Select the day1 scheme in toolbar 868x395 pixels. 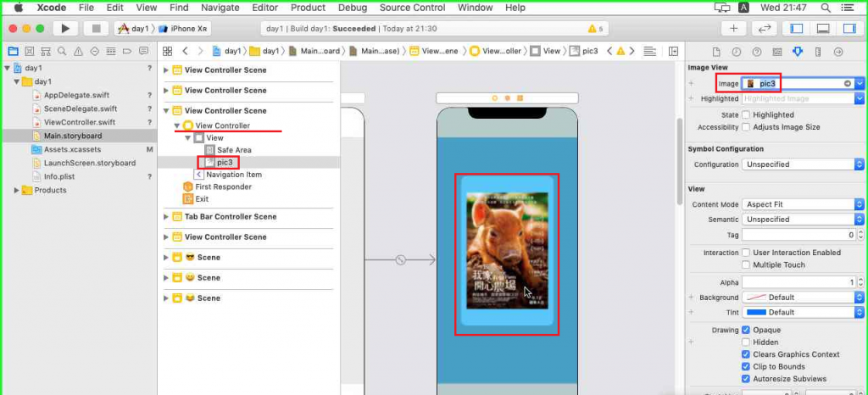point(134,29)
